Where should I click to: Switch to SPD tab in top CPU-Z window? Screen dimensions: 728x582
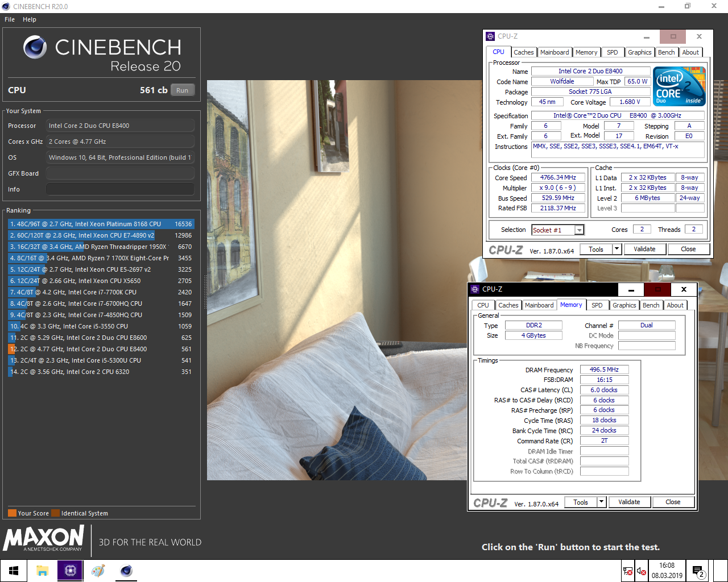coord(613,52)
